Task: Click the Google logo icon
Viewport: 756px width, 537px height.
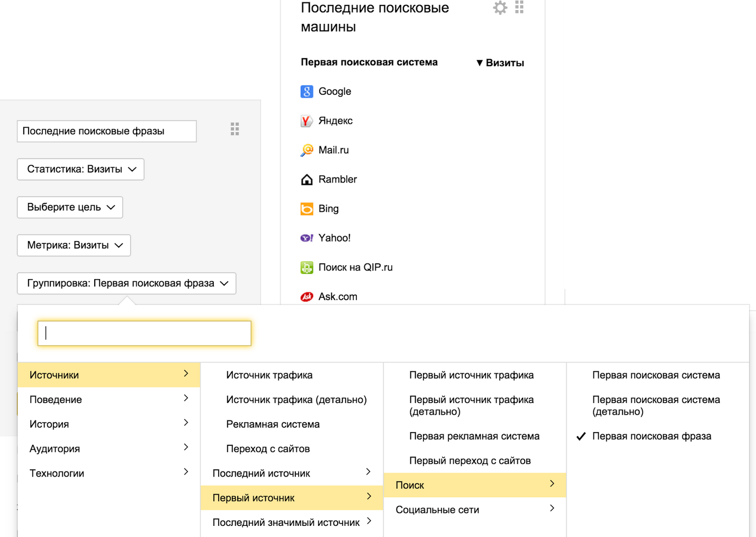Action: [307, 92]
